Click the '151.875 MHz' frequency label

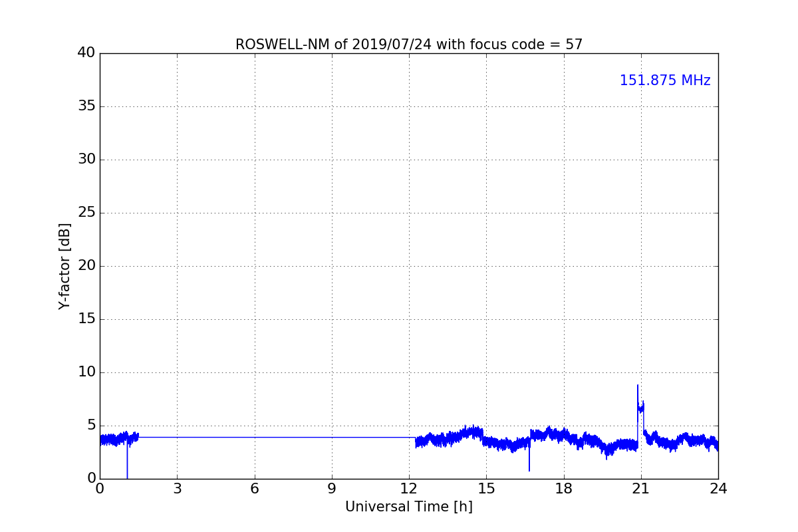(x=665, y=80)
